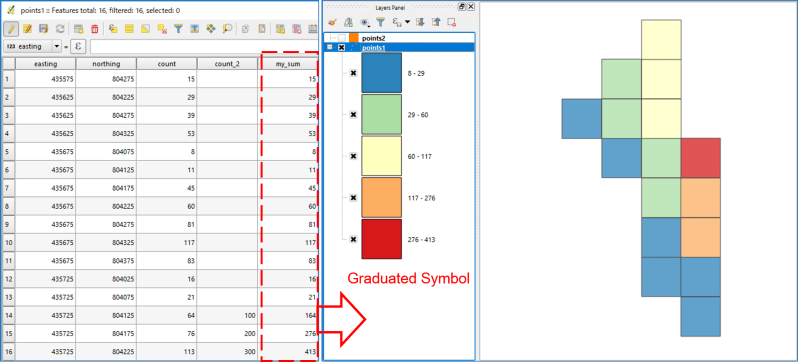798x362 pixels.
Task: Filter legend by map content funnel
Action: tap(380, 22)
